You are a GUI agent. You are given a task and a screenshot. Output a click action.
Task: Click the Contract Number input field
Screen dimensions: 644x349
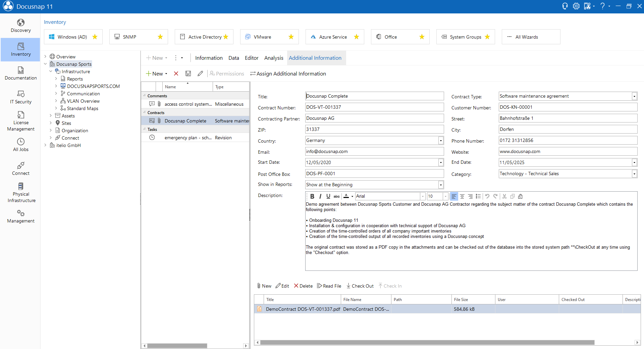[374, 107]
